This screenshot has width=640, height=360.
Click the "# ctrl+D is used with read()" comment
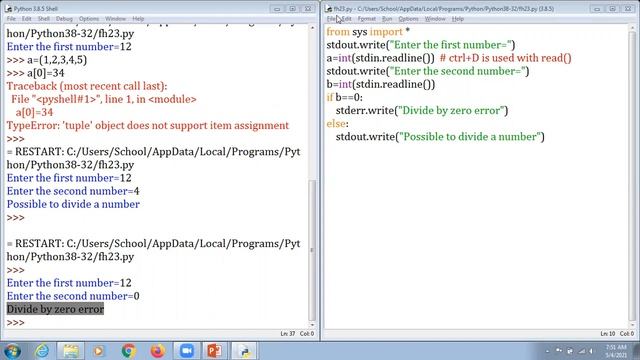pos(506,58)
